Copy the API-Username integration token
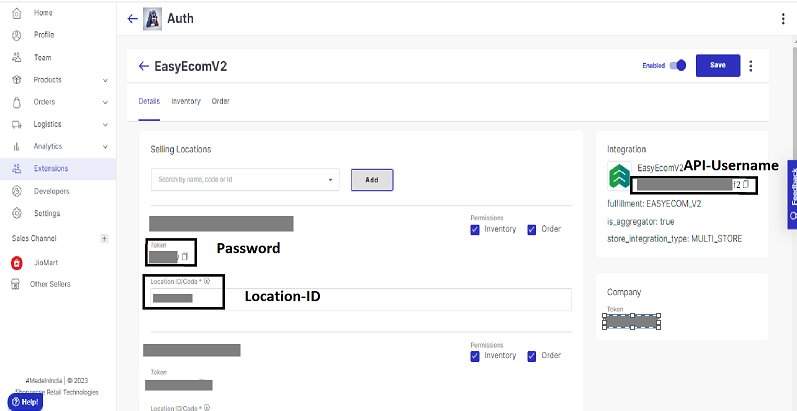Viewport: 797px width, 411px height. (746, 185)
